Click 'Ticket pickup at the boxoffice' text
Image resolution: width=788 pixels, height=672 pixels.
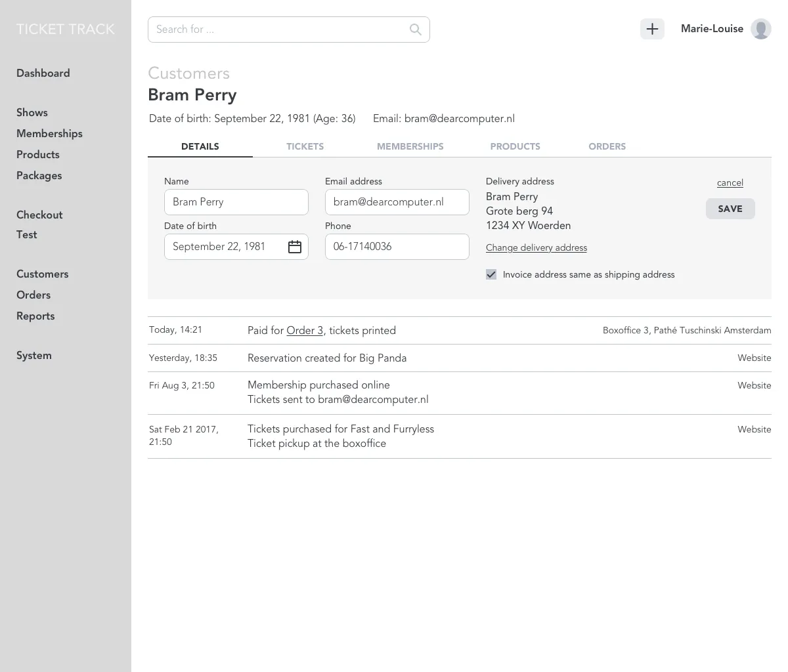317,443
